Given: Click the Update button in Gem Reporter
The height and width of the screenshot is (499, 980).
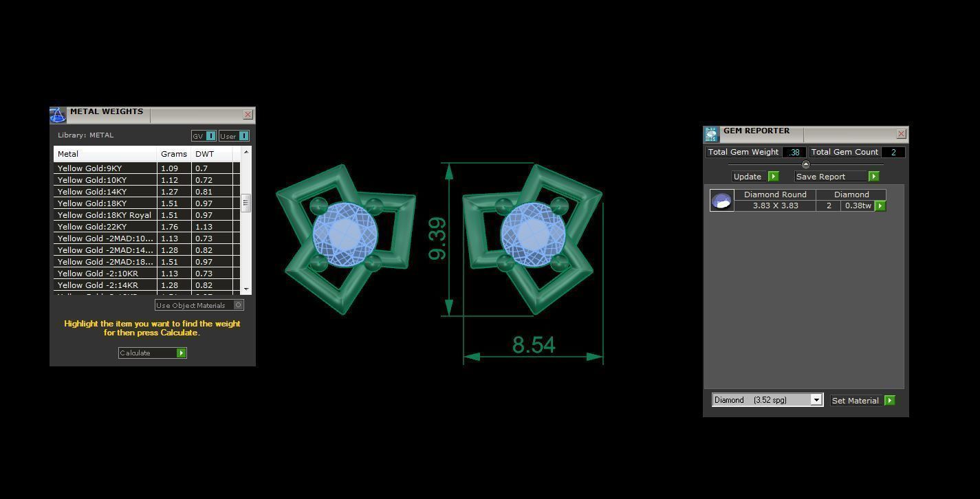Looking at the screenshot, I should 754,177.
